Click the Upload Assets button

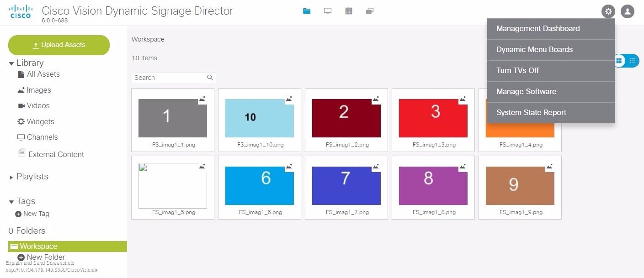(x=59, y=45)
